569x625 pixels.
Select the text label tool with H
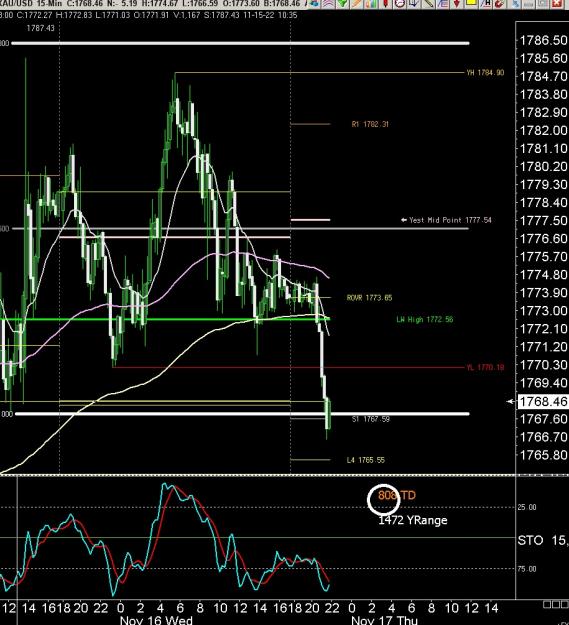[x=485, y=3]
